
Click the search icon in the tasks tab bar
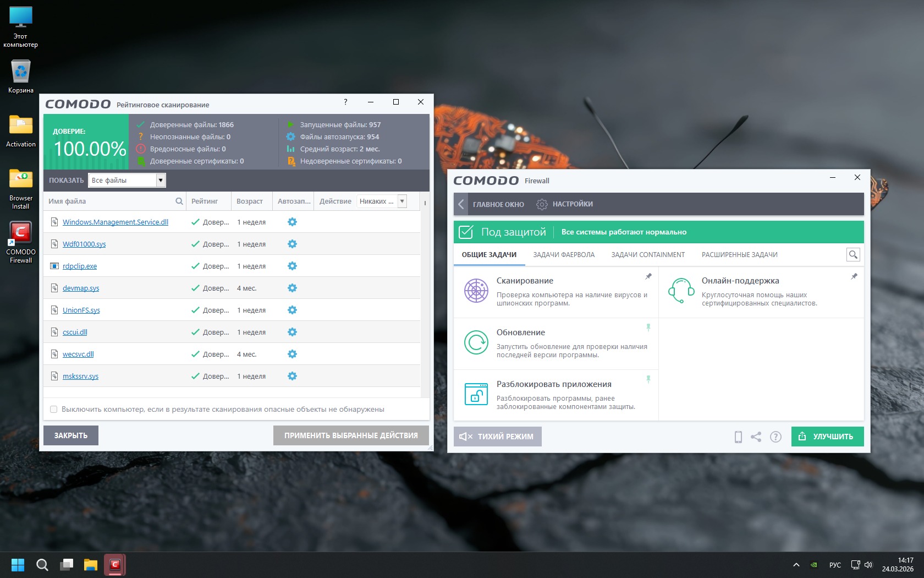[x=853, y=254]
